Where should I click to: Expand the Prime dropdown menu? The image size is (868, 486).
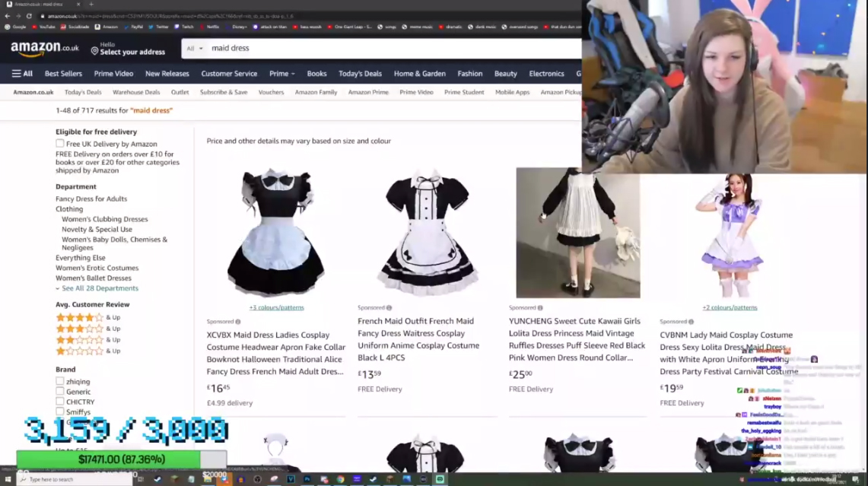pyautogui.click(x=281, y=74)
